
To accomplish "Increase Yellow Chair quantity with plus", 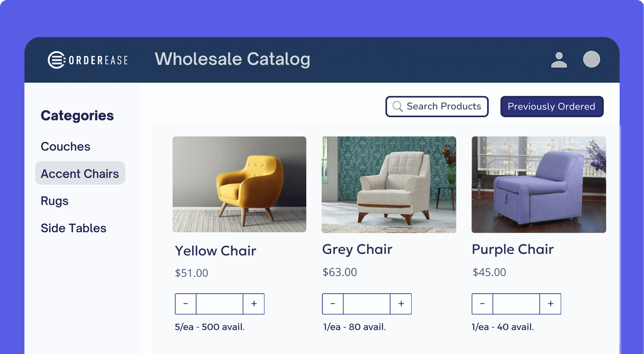I will [254, 304].
